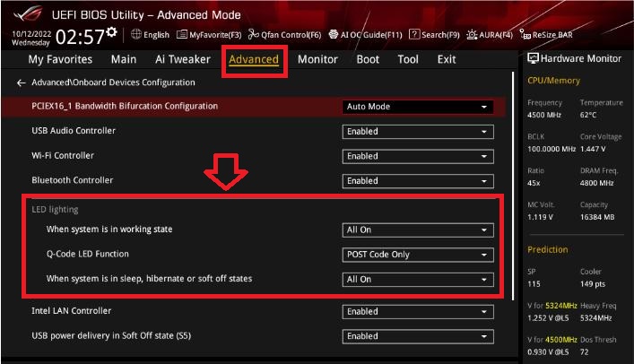Open the Tool tab
The width and height of the screenshot is (634, 364).
click(408, 59)
